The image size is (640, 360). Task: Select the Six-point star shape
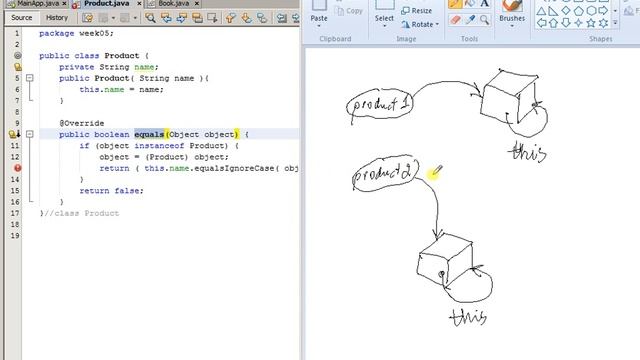(x=603, y=23)
